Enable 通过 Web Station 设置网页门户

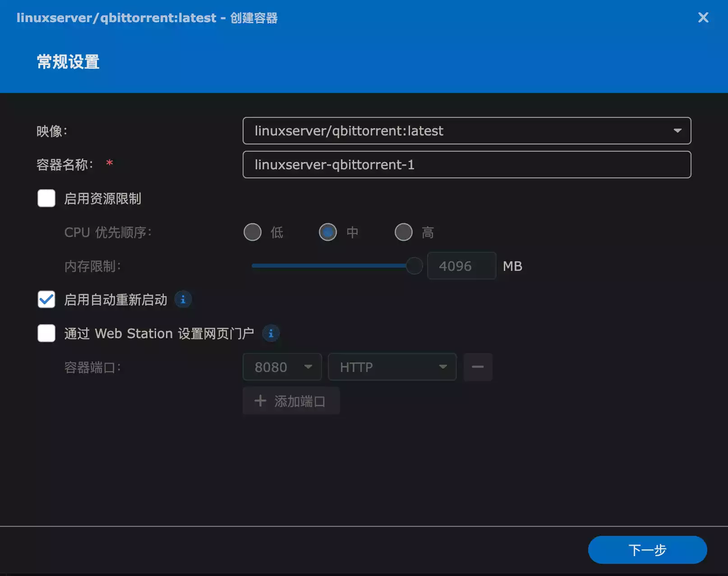tap(46, 333)
